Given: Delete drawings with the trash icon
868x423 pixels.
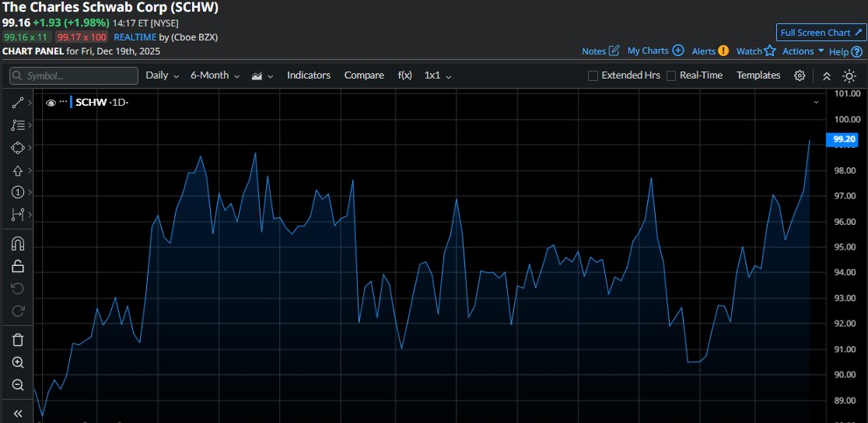Looking at the screenshot, I should 18,340.
